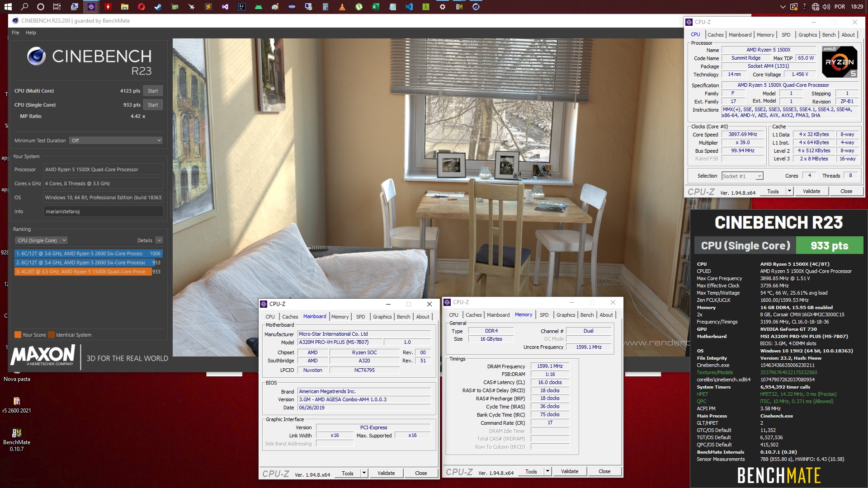This screenshot has width=868, height=488.
Task: Click the POR language indicator
Action: (840, 7)
